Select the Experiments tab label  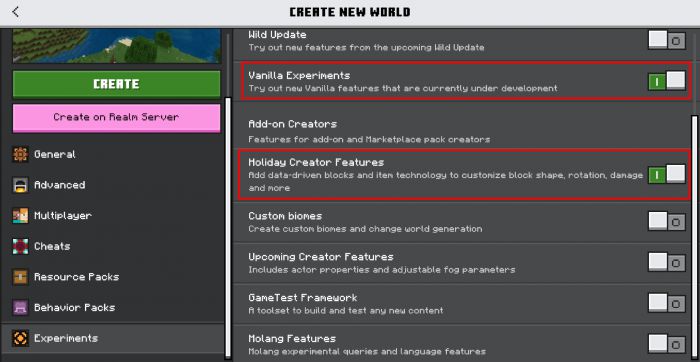(66, 338)
